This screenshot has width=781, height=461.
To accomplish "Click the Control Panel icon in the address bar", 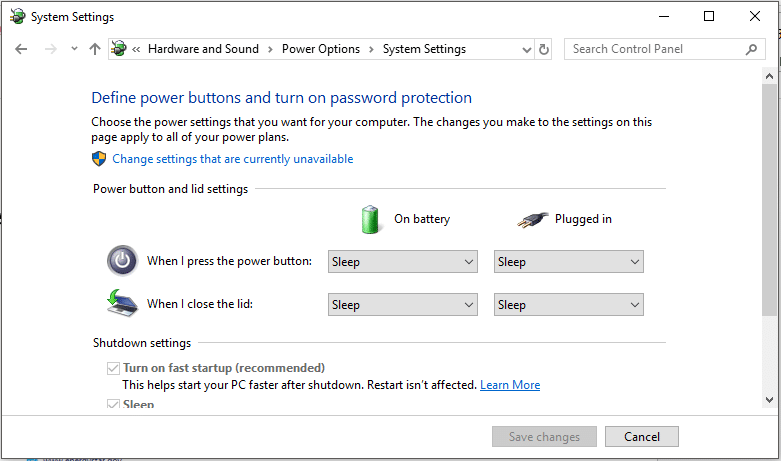I will tap(120, 49).
